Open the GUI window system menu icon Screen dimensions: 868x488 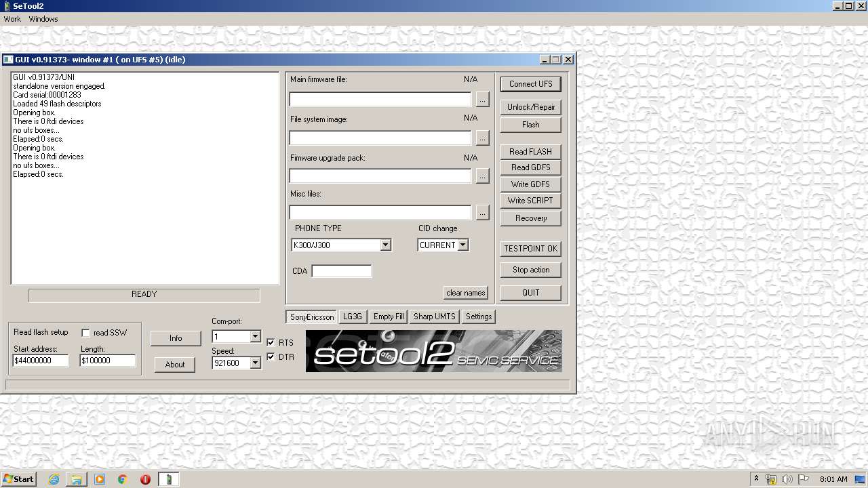coord(8,60)
